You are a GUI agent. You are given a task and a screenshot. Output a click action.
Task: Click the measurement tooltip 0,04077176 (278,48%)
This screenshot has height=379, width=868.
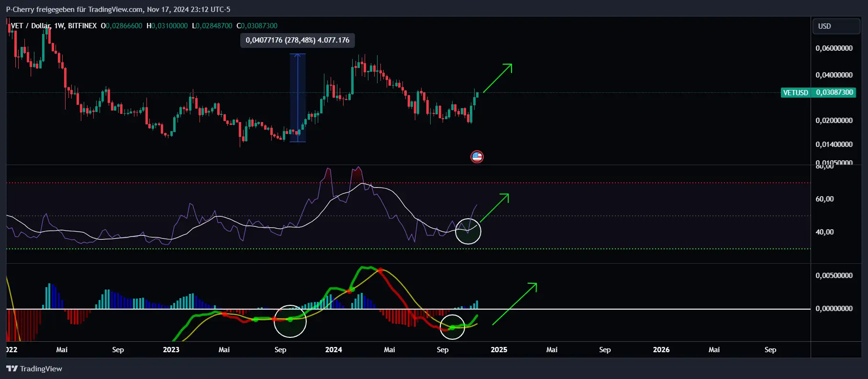click(298, 40)
